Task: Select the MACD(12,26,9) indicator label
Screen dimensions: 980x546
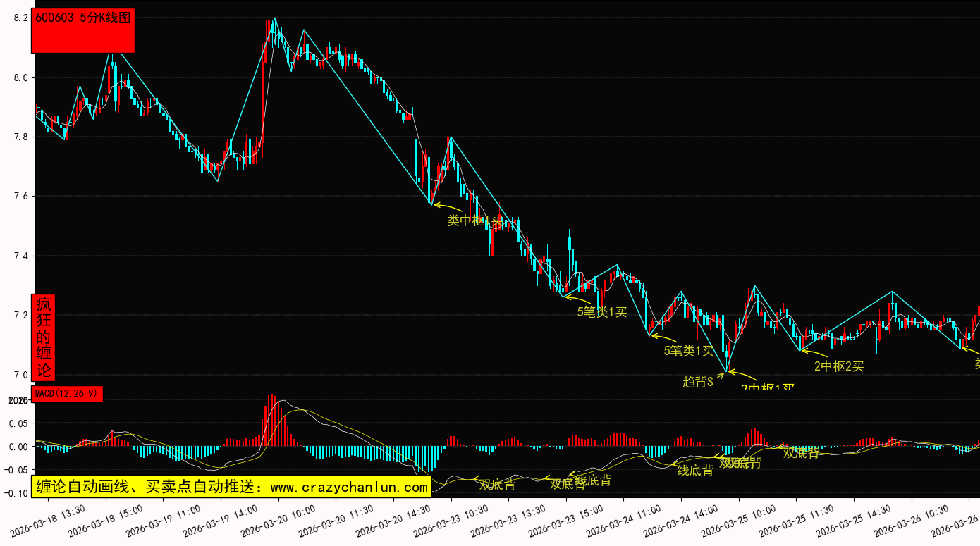Action: pyautogui.click(x=67, y=394)
